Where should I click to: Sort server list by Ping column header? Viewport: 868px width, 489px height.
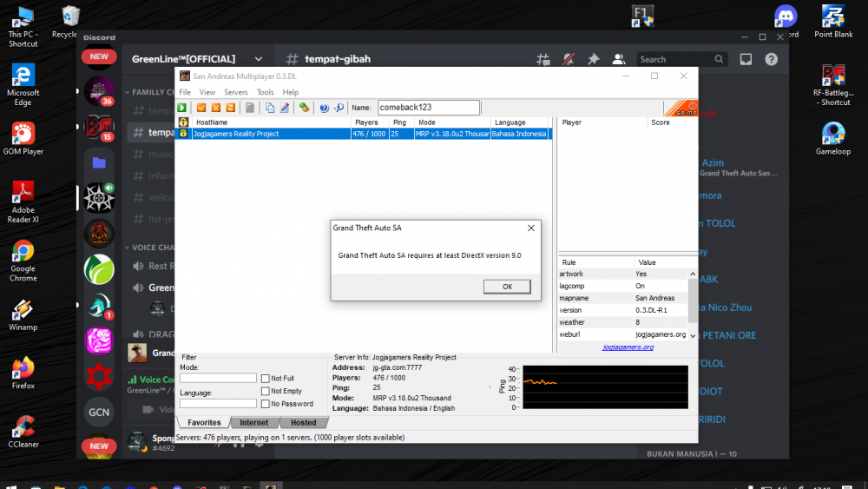[x=401, y=122]
